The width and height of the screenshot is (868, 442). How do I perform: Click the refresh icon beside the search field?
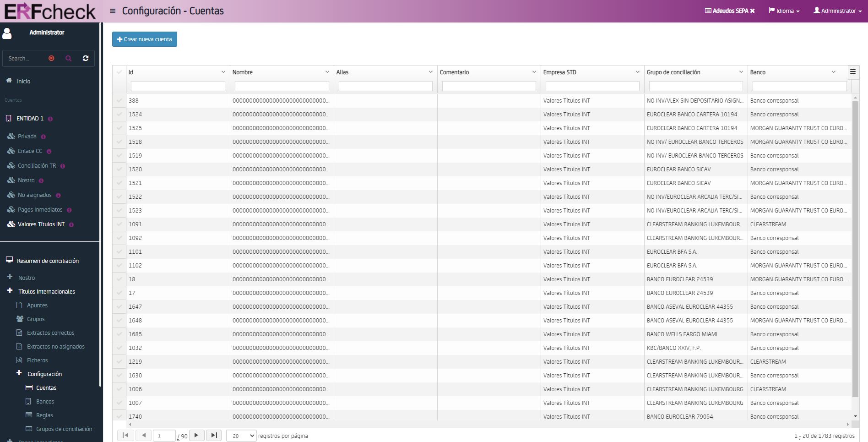point(86,58)
